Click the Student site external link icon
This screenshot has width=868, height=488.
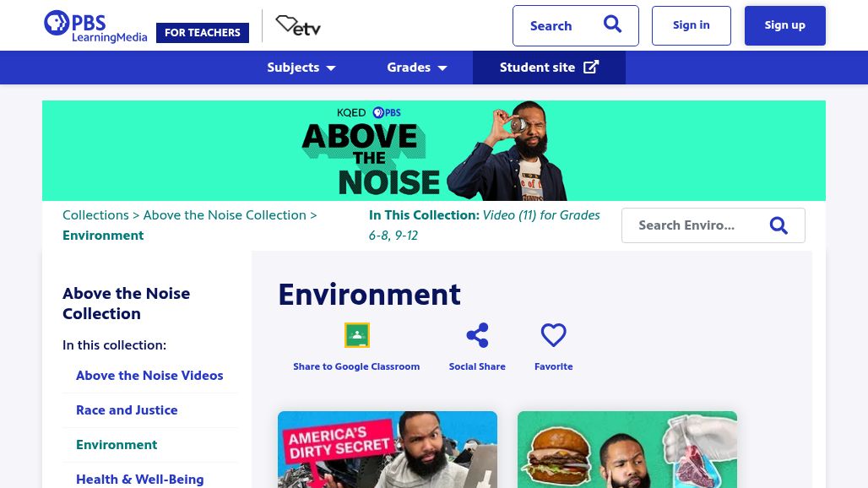[x=591, y=67]
